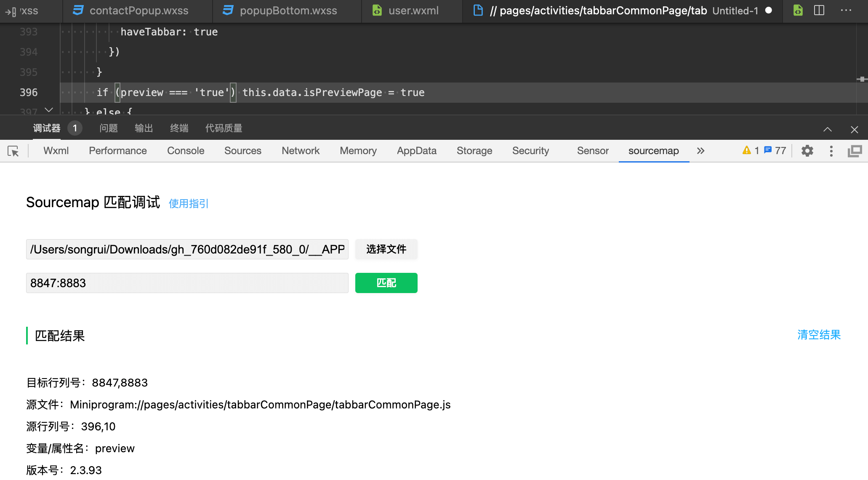Click the split editor icon
Image resolution: width=868 pixels, height=480 pixels.
click(819, 11)
